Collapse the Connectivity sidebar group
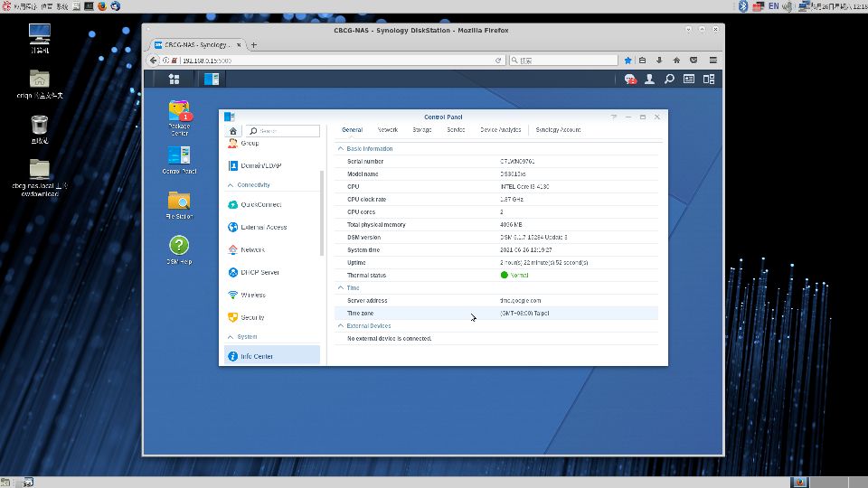This screenshot has height=488, width=868. pyautogui.click(x=231, y=185)
